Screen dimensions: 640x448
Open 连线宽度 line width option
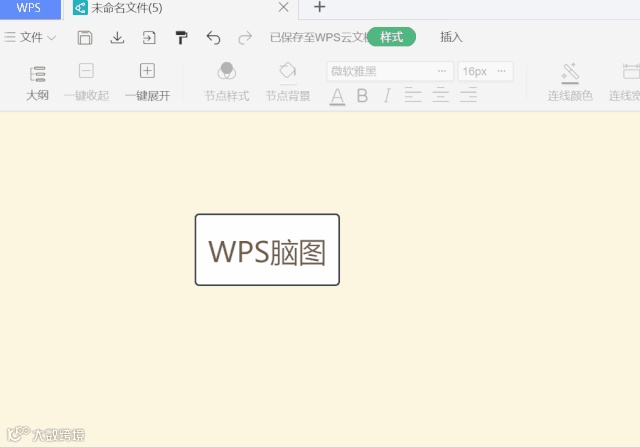pos(624,82)
